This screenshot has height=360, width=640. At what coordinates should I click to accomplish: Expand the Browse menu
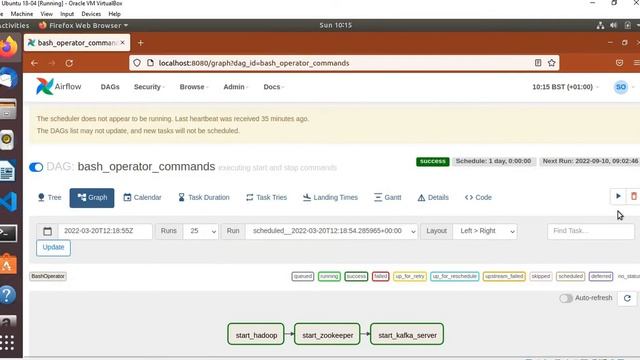click(x=194, y=87)
